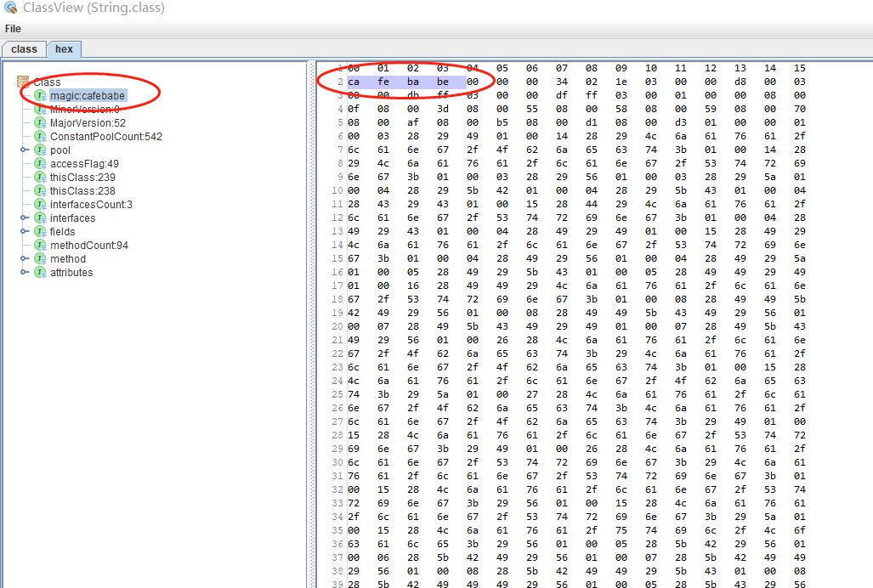This screenshot has height=588, width=873.
Task: Click the 'b5' byte in hex row 5
Action: pyautogui.click(x=502, y=122)
